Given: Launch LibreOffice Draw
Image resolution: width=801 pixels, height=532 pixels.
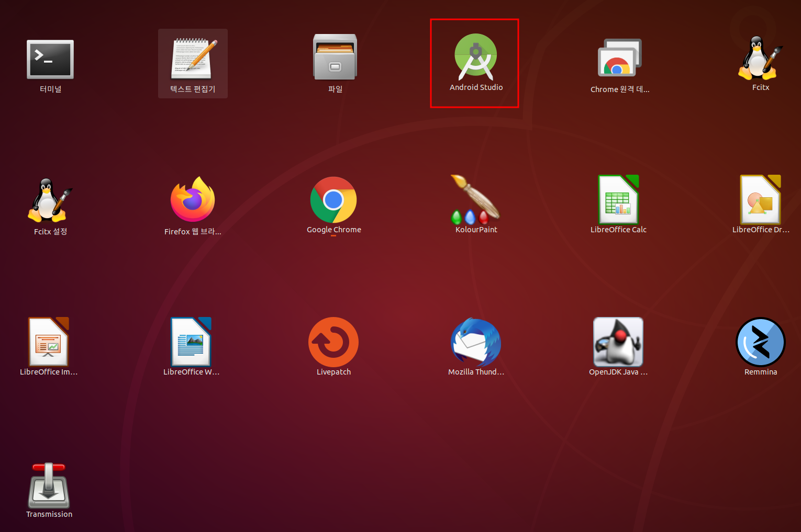Looking at the screenshot, I should coord(761,199).
